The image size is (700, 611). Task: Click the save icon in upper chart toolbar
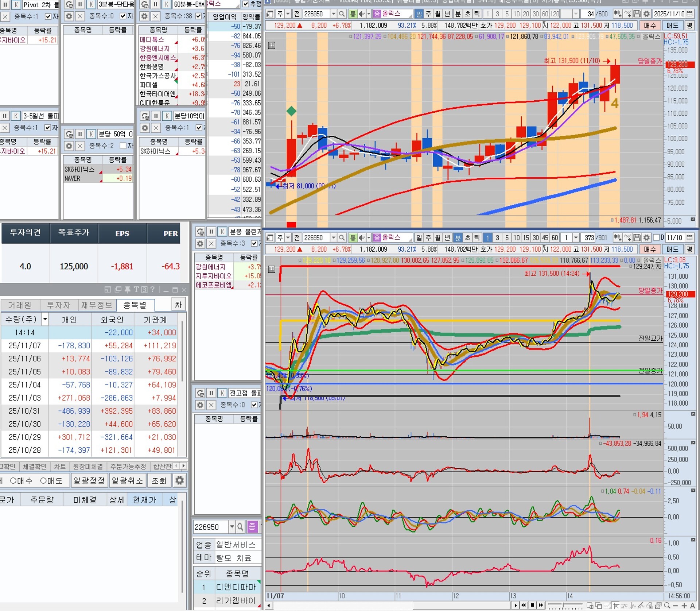pyautogui.click(x=637, y=14)
